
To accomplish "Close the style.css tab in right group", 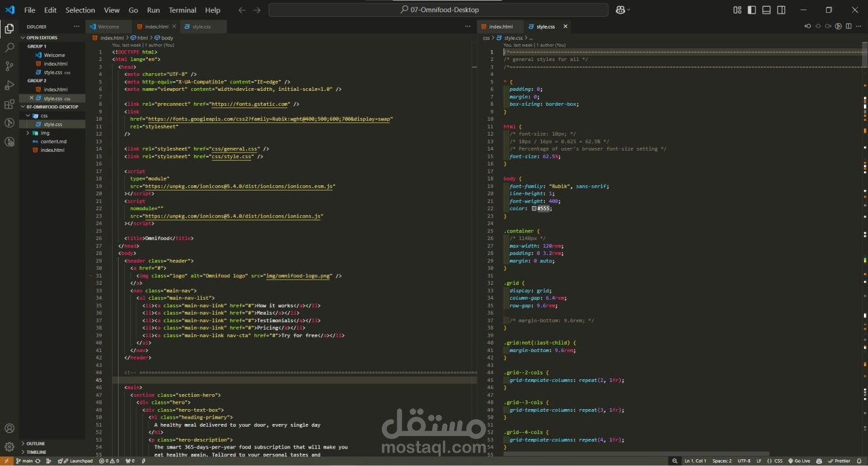I will [x=565, y=26].
